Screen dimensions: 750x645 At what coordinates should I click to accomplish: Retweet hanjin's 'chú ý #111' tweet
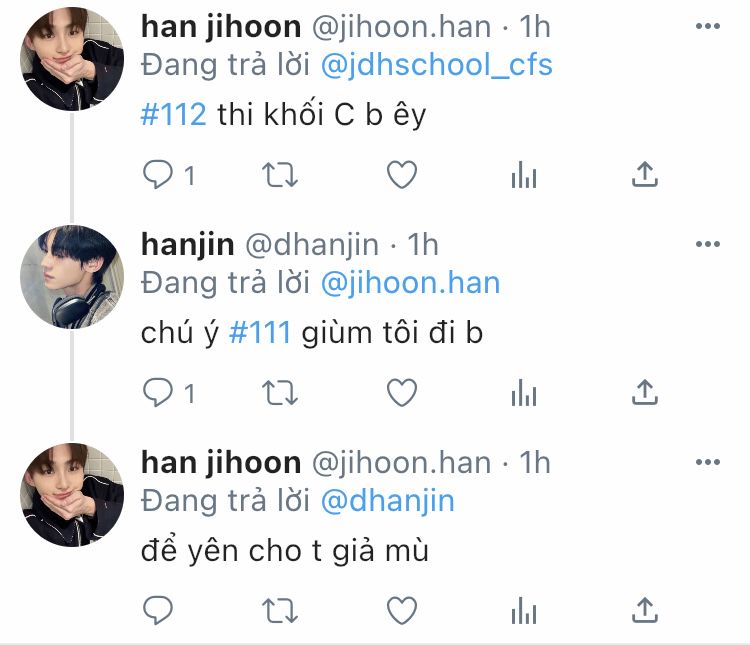(x=280, y=393)
